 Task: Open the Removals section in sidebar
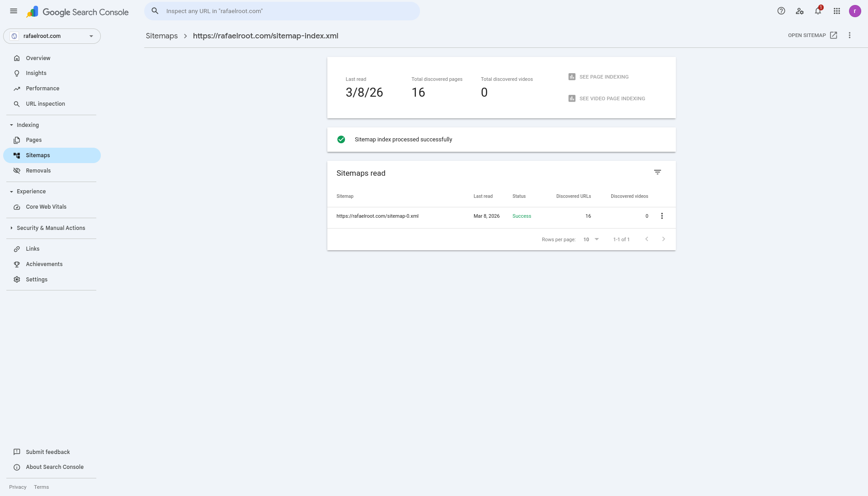(x=38, y=171)
